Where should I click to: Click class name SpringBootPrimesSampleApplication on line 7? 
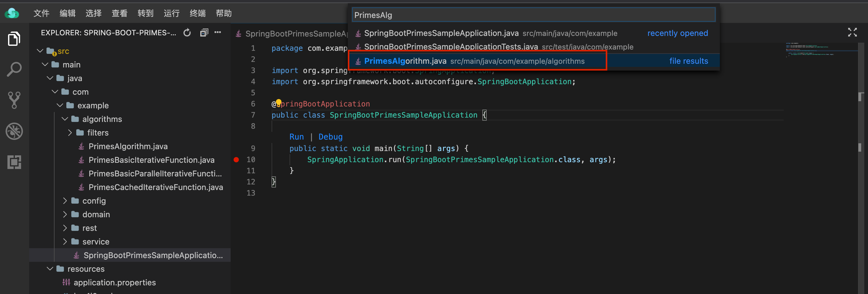click(403, 115)
